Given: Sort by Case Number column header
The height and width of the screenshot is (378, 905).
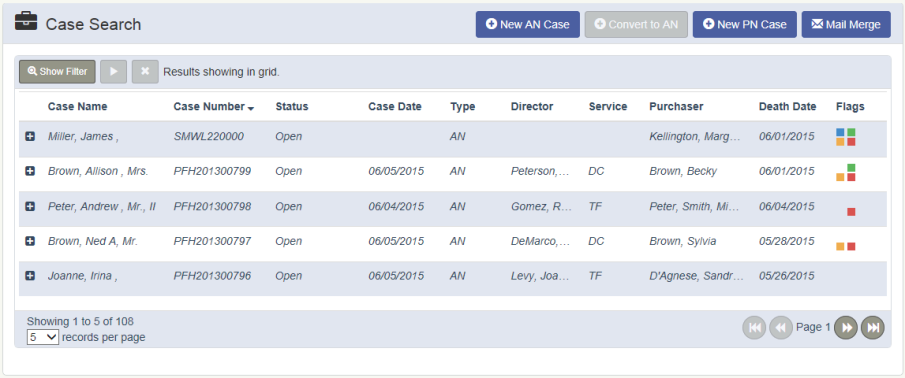Looking at the screenshot, I should pyautogui.click(x=214, y=106).
